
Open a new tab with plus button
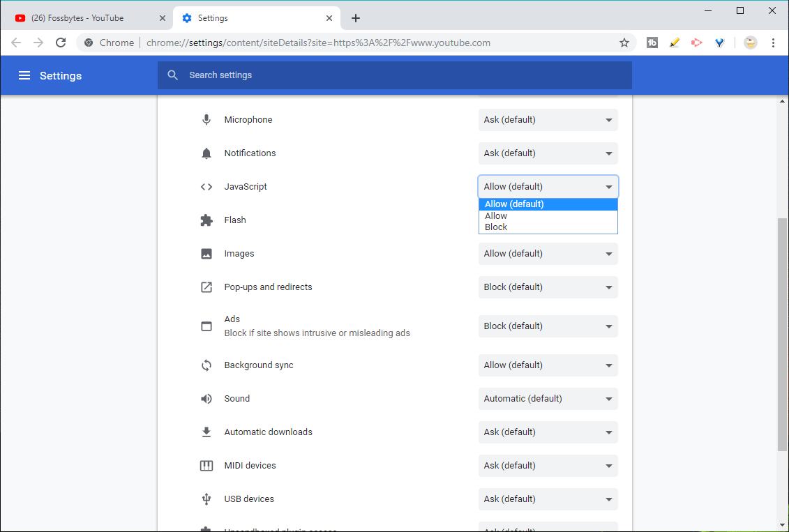click(x=356, y=18)
